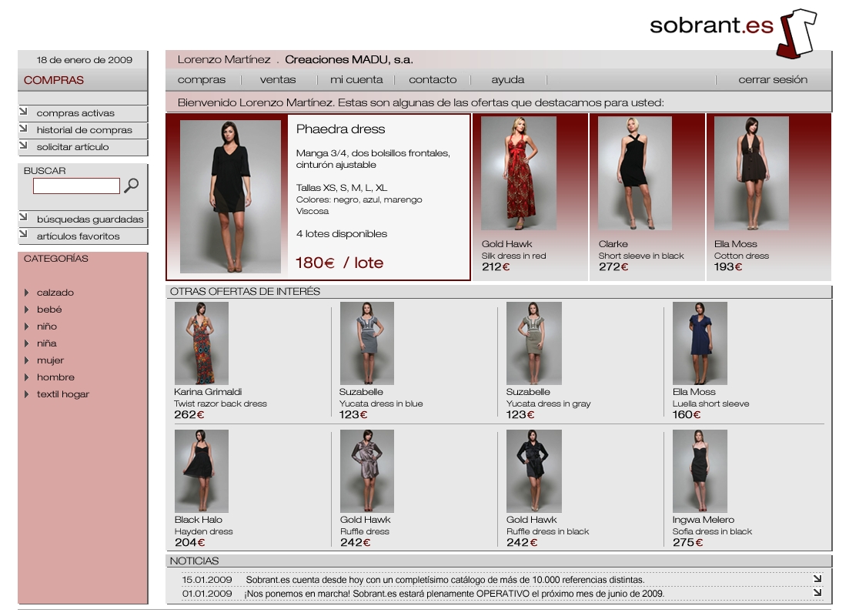
Task: Open the contacto page
Action: click(433, 79)
